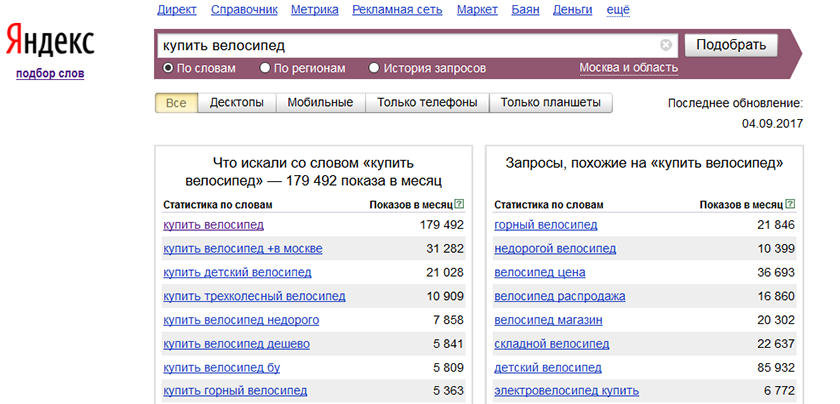Open the Деньги link
Image resolution: width=840 pixels, height=404 pixels.
click(x=573, y=10)
